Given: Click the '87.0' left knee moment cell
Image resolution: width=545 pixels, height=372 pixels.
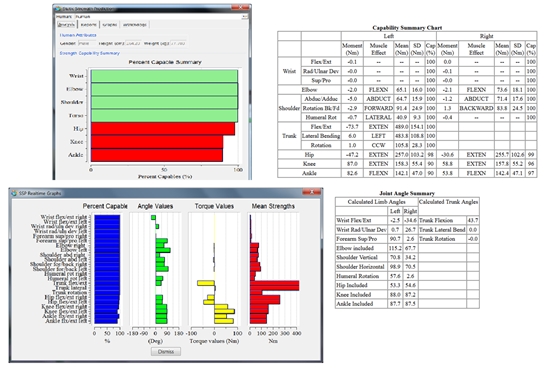Looking at the screenshot, I should 352,164.
